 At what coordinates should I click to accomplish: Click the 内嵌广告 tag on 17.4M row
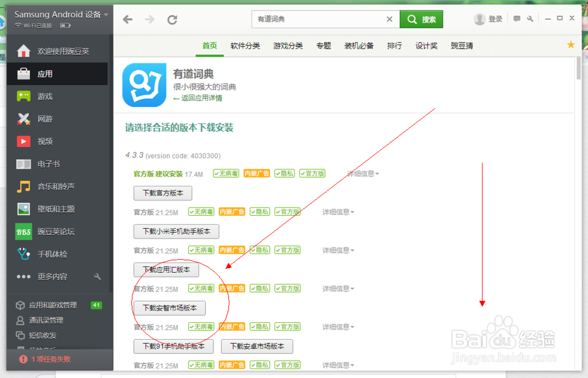tap(257, 173)
